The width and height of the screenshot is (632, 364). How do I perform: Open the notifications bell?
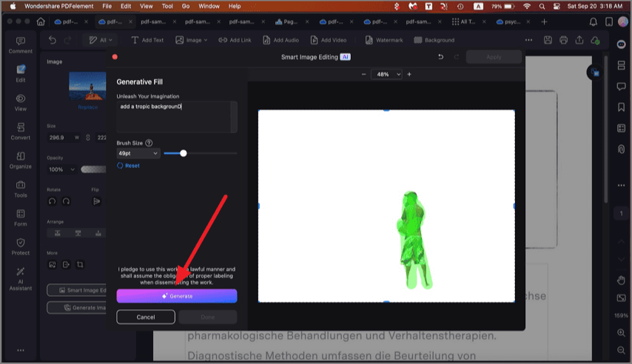(594, 21)
